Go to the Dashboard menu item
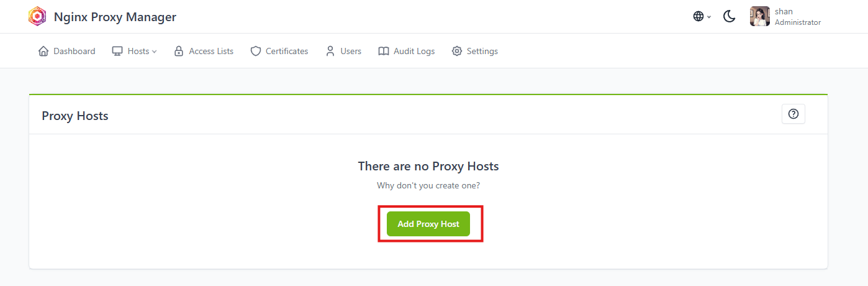868x286 pixels. pyautogui.click(x=66, y=51)
